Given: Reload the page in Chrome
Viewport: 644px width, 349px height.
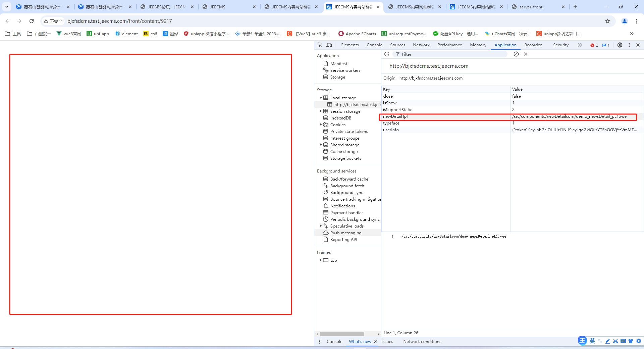Looking at the screenshot, I should [32, 21].
